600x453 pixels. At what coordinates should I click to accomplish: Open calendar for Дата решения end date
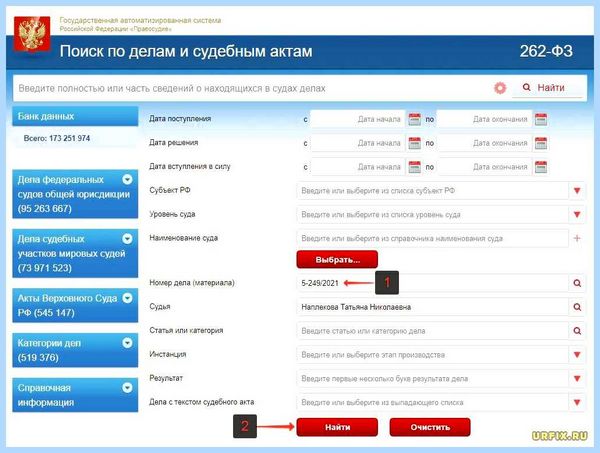click(541, 143)
